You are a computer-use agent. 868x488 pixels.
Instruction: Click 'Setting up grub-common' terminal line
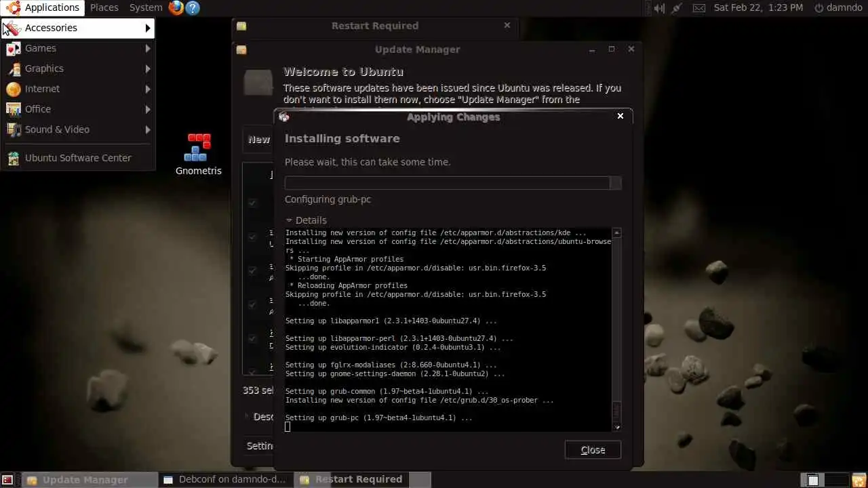(387, 391)
